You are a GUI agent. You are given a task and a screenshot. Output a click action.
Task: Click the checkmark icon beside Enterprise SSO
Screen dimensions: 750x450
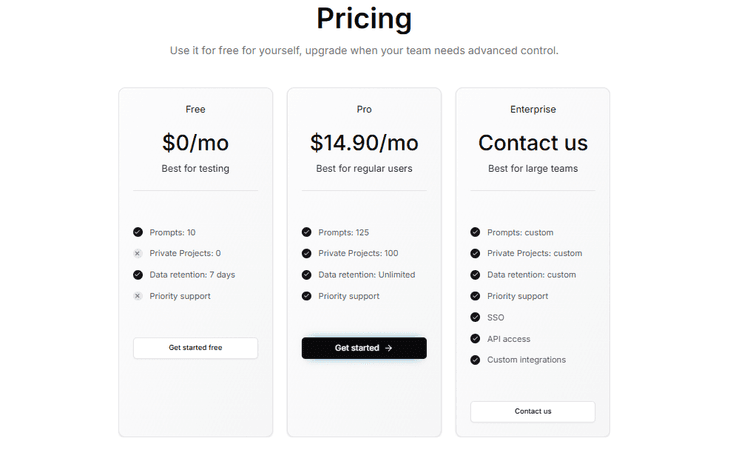[476, 317]
